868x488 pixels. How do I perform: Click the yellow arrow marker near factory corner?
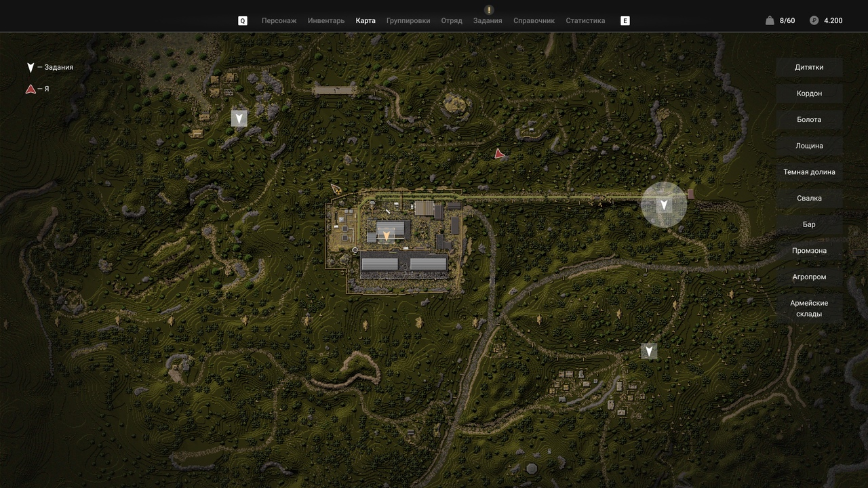pos(336,188)
